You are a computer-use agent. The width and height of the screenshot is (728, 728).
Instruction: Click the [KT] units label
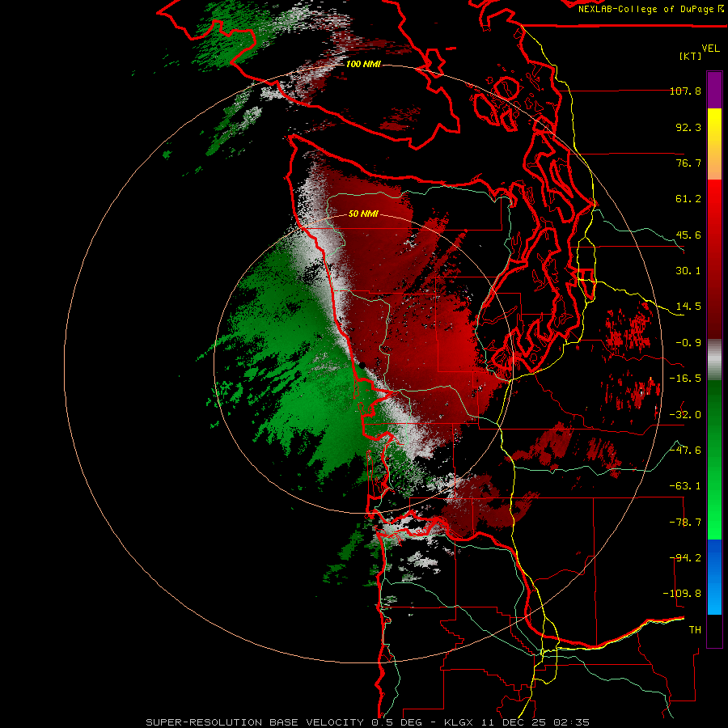point(691,56)
